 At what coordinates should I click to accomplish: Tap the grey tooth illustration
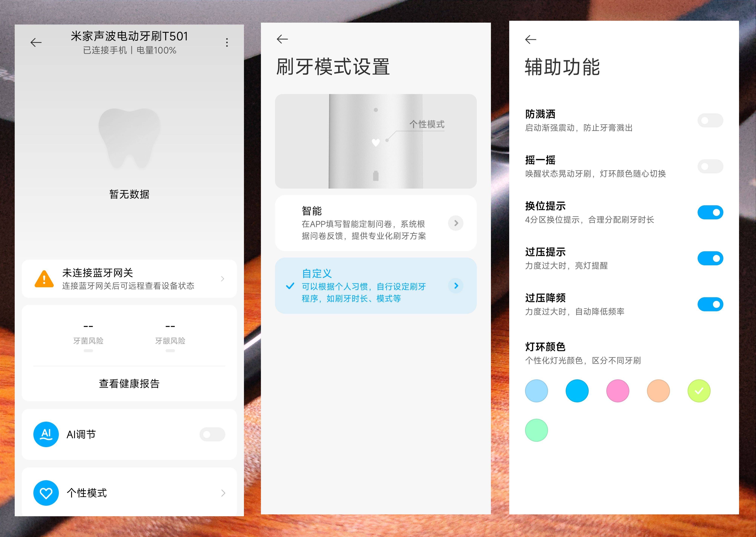click(129, 139)
